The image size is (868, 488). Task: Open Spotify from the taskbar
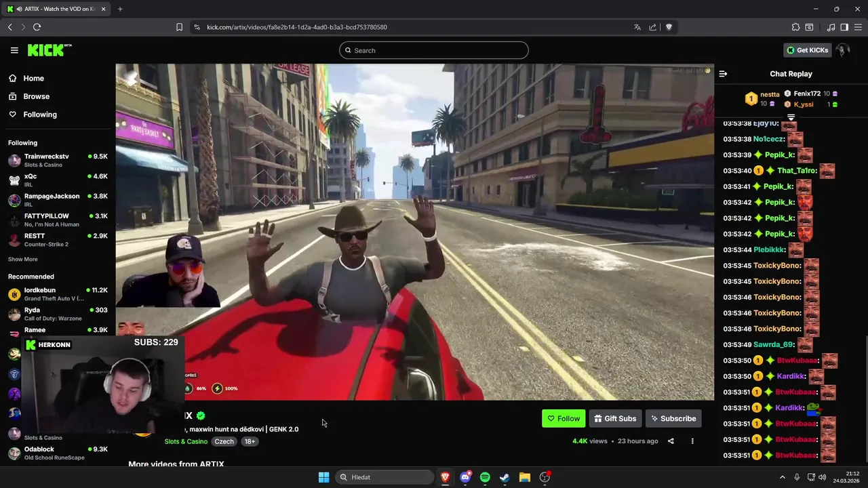[x=485, y=477]
